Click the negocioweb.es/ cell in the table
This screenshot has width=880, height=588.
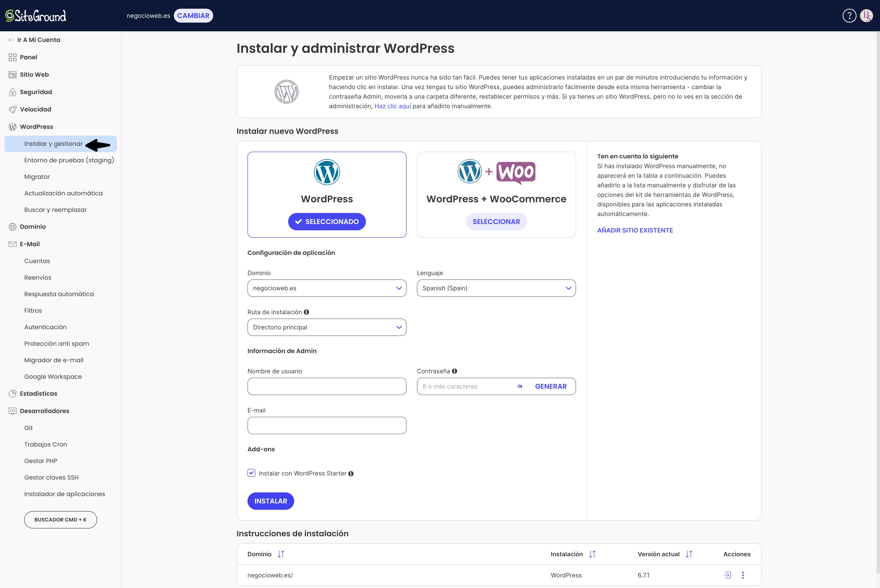tap(270, 576)
